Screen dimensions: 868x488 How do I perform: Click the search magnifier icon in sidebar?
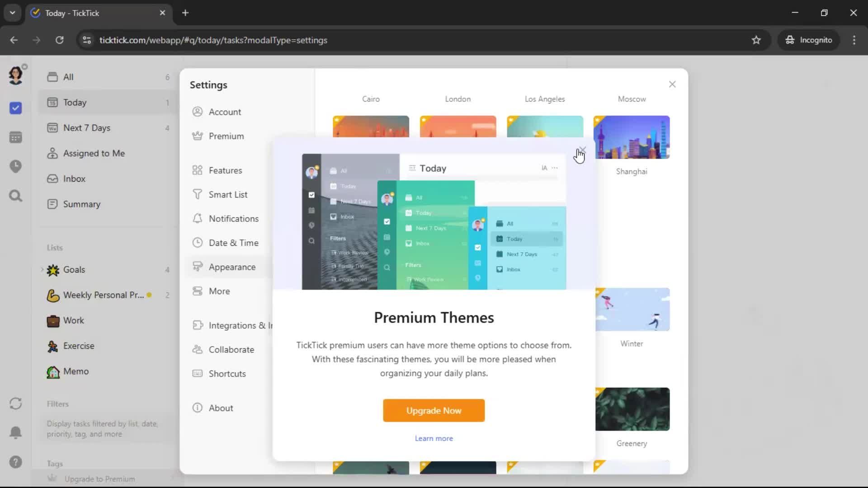(15, 196)
